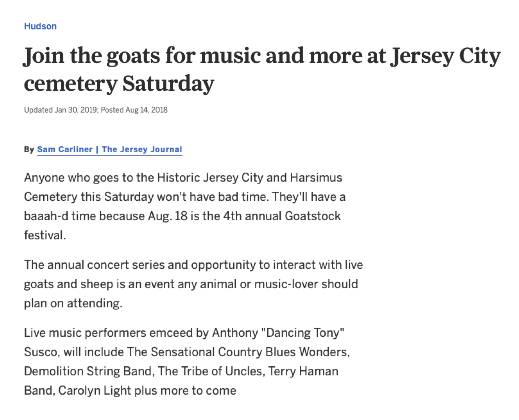
Task: Click 'Aug. 18' in the first paragraph
Action: (167, 216)
